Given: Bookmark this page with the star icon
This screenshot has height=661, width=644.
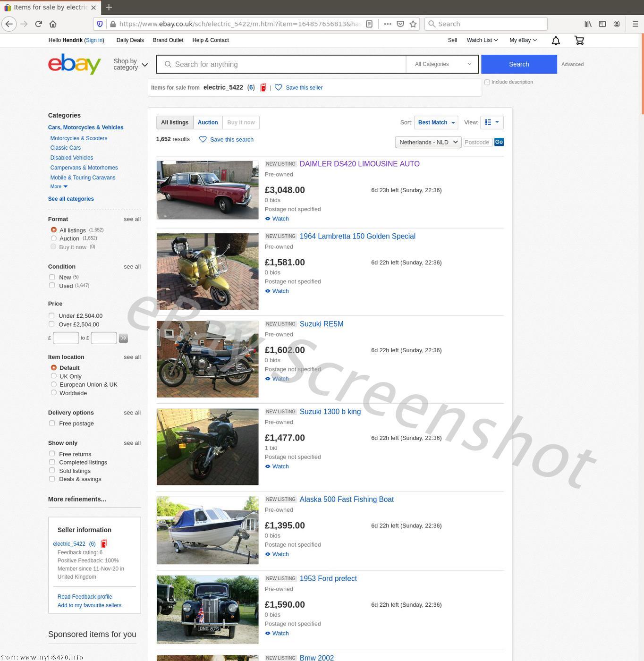Looking at the screenshot, I should tap(413, 24).
